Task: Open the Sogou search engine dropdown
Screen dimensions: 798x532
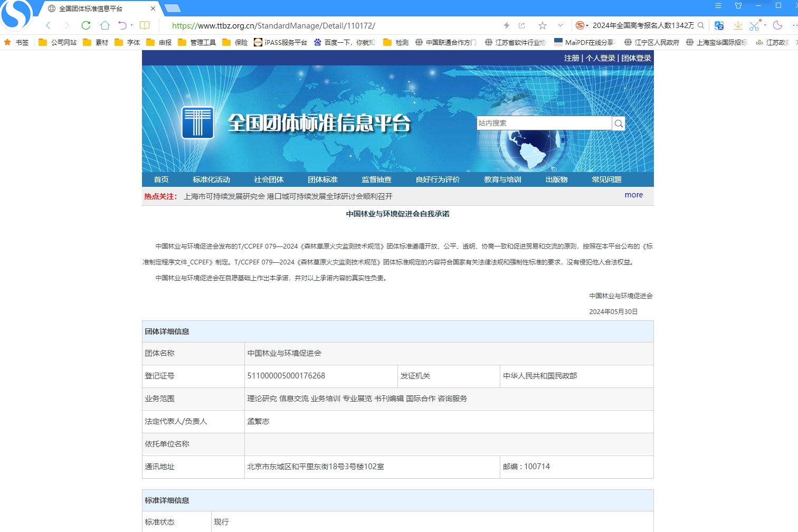Action: (x=582, y=25)
